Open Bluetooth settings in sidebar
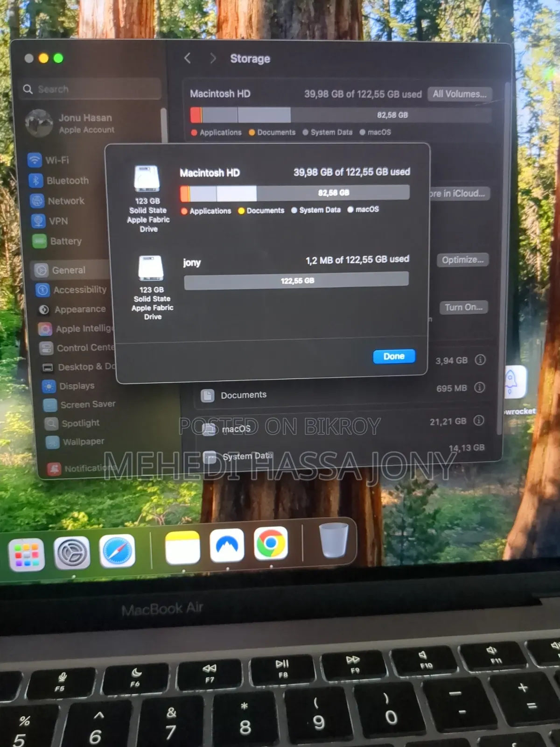Viewport: 560px width, 747px height. pyautogui.click(x=59, y=180)
